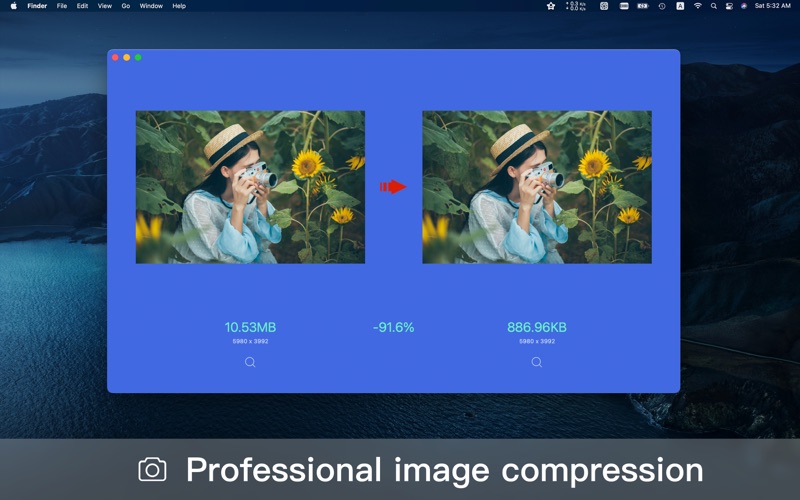Open the Time Machine clock icon
This screenshot has width=800, height=500.
pyautogui.click(x=662, y=6)
